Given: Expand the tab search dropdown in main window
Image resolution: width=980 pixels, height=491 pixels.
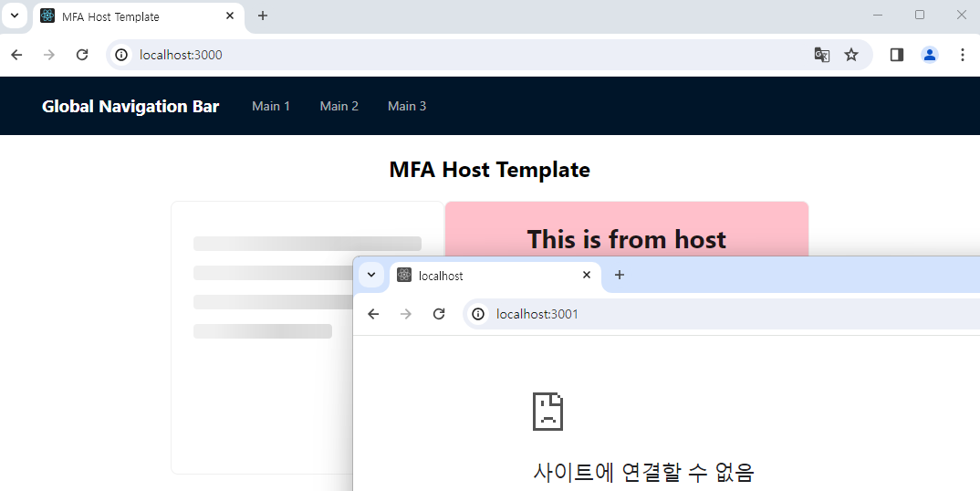Looking at the screenshot, I should (x=15, y=16).
